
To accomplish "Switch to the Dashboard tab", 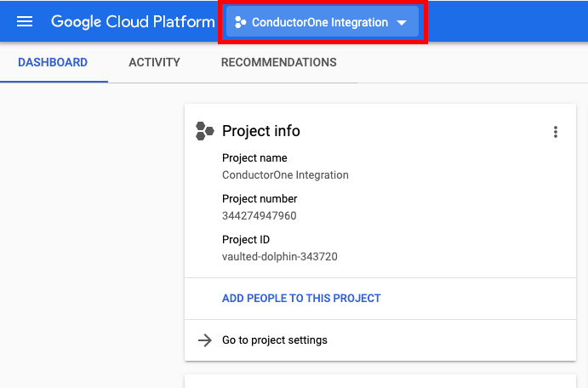I will click(x=53, y=62).
